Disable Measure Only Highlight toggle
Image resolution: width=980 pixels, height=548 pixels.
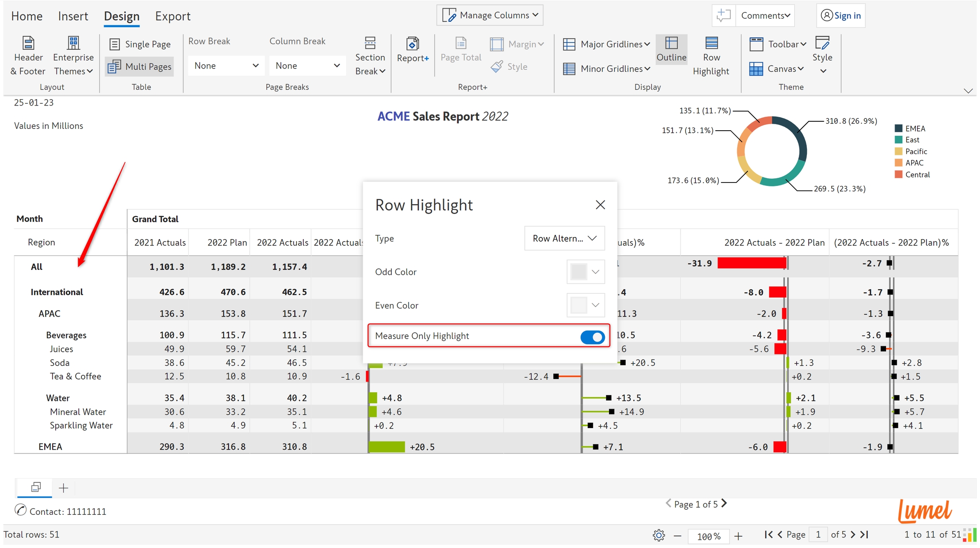point(593,337)
